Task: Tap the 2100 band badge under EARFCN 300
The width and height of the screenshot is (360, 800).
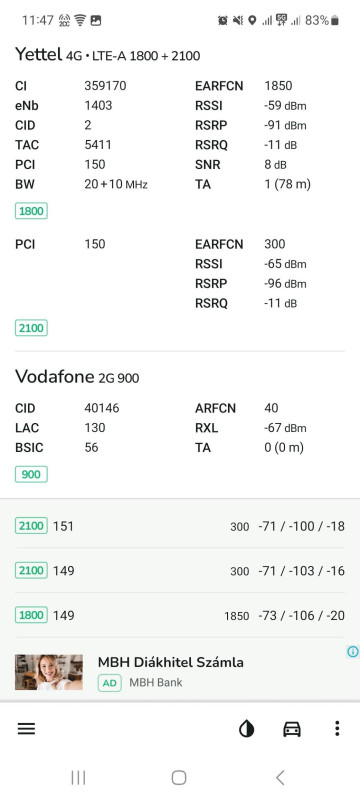Action: click(31, 328)
